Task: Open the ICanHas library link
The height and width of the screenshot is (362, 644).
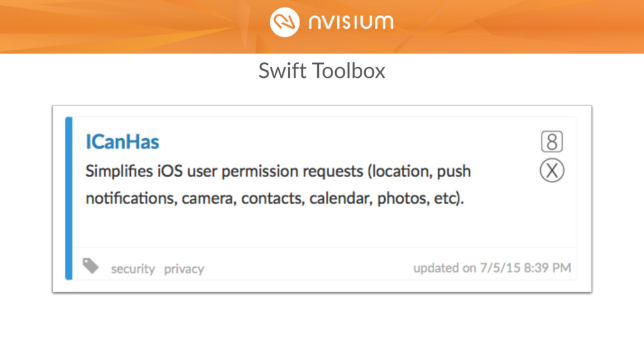Action: [x=122, y=141]
